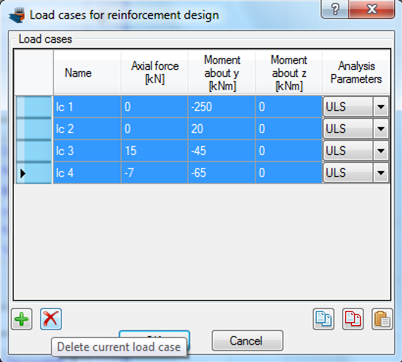
Task: Select the lc 4 row header with arrow
Action: 34,173
